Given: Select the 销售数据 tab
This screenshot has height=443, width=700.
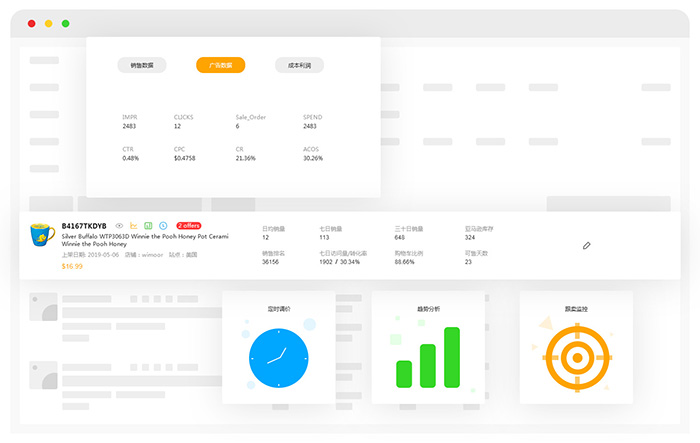Looking at the screenshot, I should tap(141, 65).
